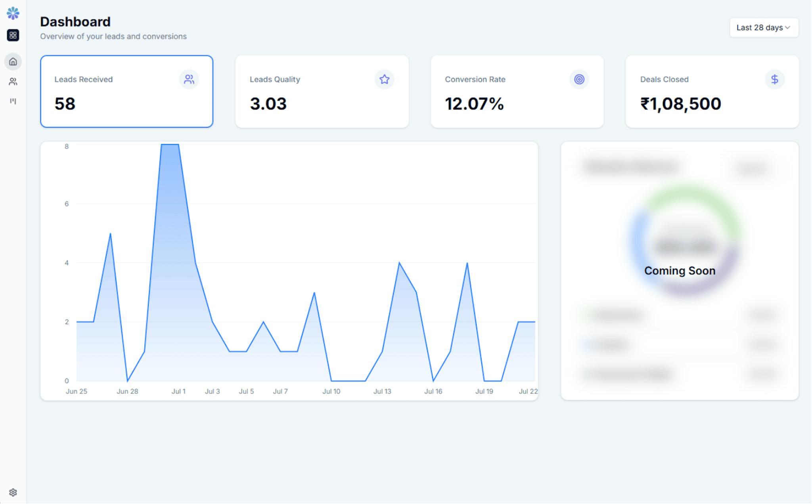The image size is (812, 504).
Task: Click the Jul 10 axis label
Action: click(x=331, y=391)
